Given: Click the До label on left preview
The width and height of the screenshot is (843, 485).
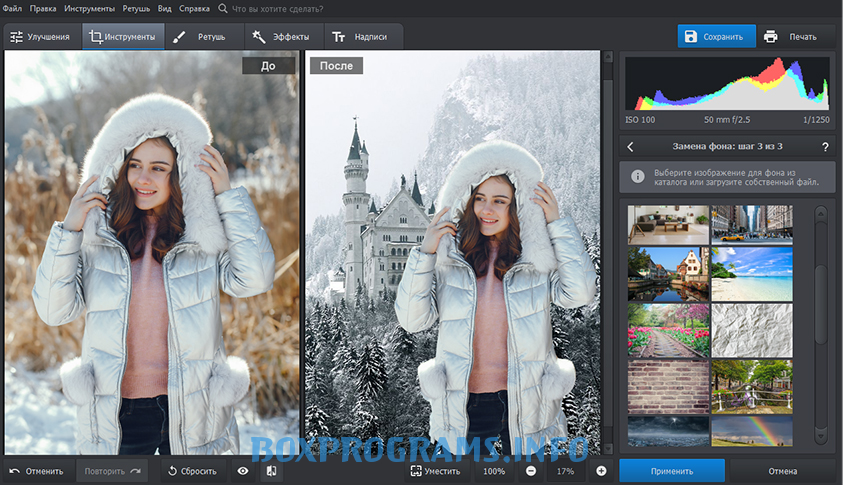Looking at the screenshot, I should coord(268,66).
